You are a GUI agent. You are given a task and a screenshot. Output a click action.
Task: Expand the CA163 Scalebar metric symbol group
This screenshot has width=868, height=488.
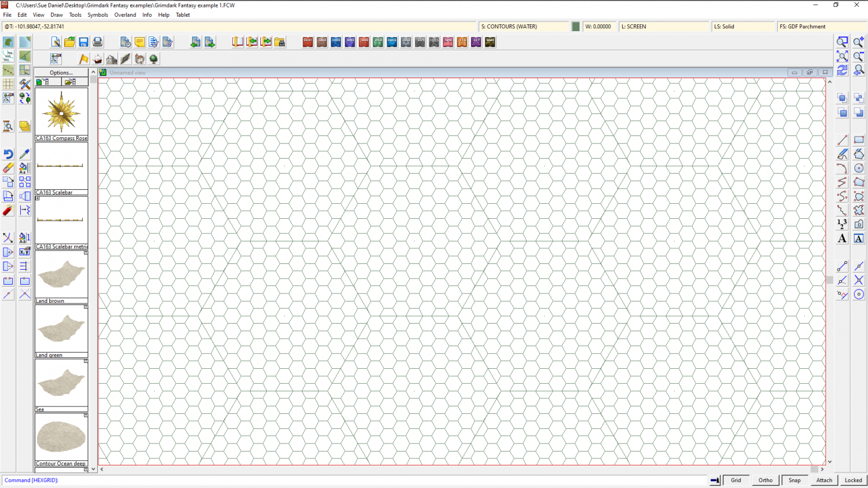[38, 199]
